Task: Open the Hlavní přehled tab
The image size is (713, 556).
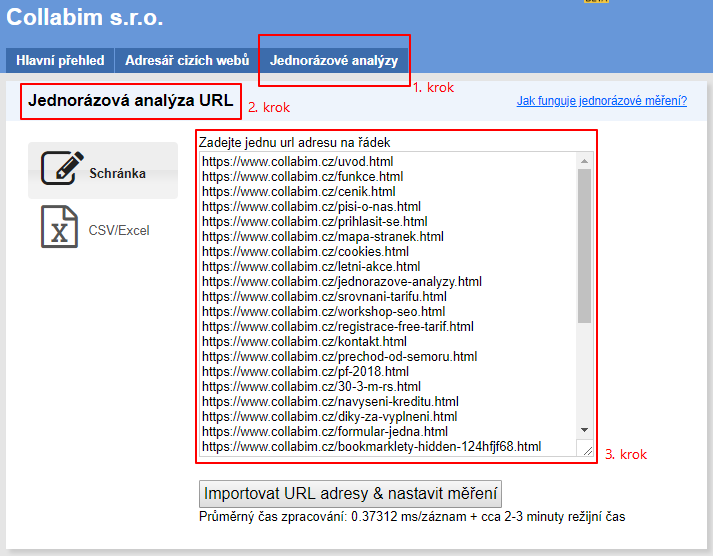Action: click(x=60, y=60)
